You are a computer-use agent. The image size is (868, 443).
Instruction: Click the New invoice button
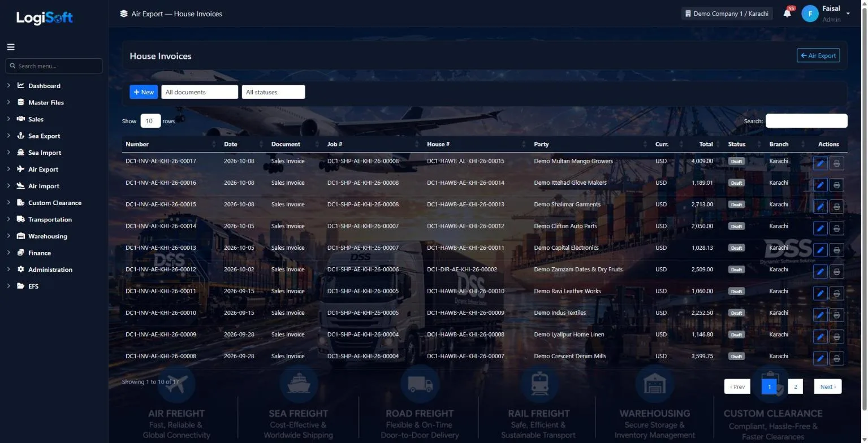click(x=144, y=92)
